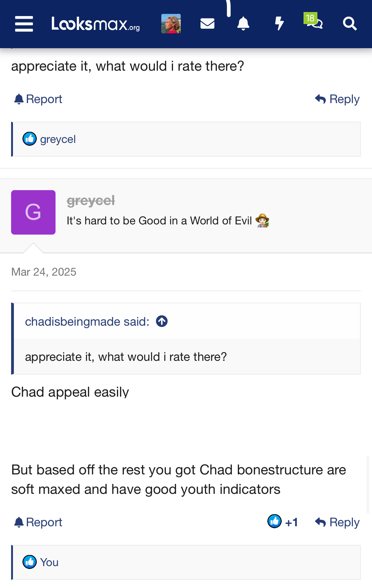Click the lightning bolt what's new icon
Screen dimensions: 372x588
point(279,24)
